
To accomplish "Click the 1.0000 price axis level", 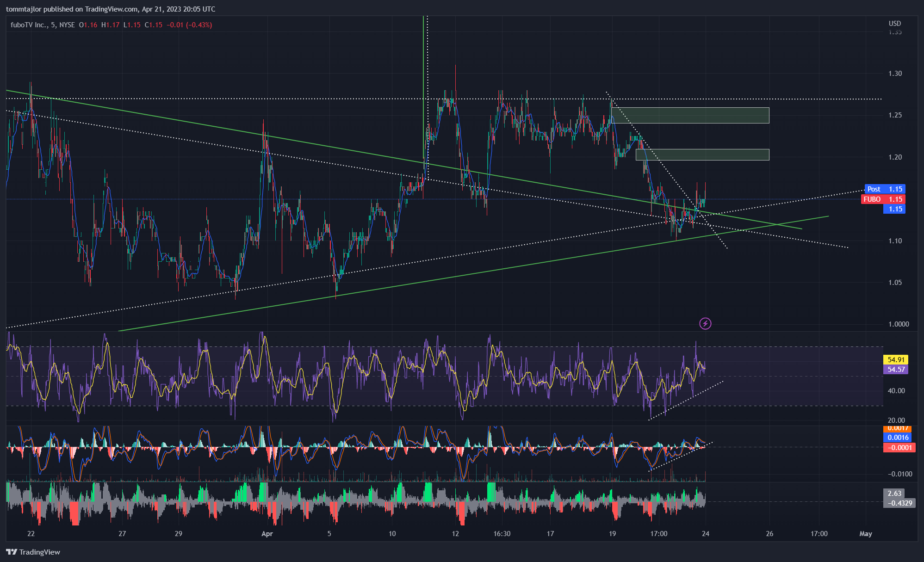I will pos(899,324).
